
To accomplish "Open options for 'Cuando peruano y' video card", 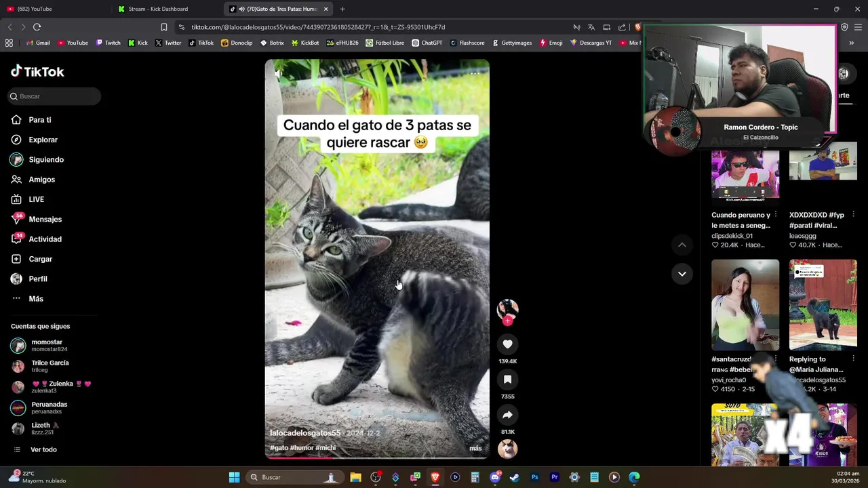I will 775,215.
